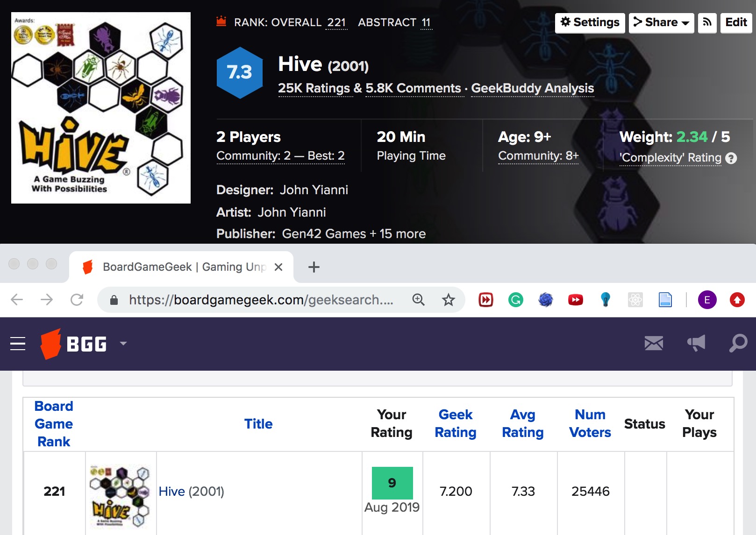Bookmark this page with star
The width and height of the screenshot is (756, 535).
449,300
